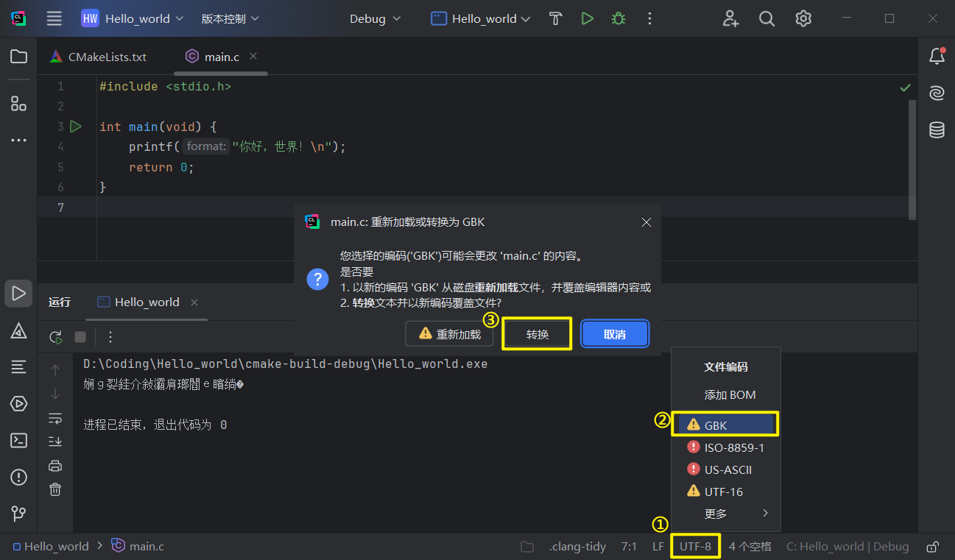Enable the 添加 BOM option
This screenshot has height=560, width=955.
click(728, 394)
